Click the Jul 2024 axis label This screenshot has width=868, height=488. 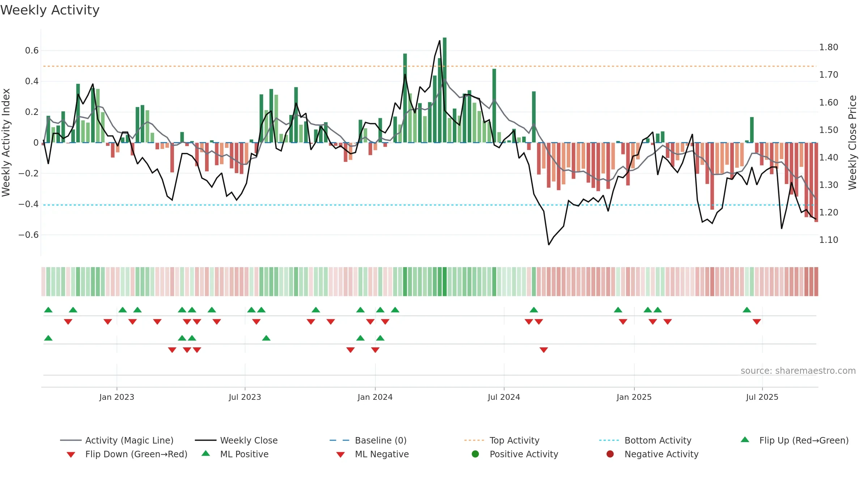point(504,397)
